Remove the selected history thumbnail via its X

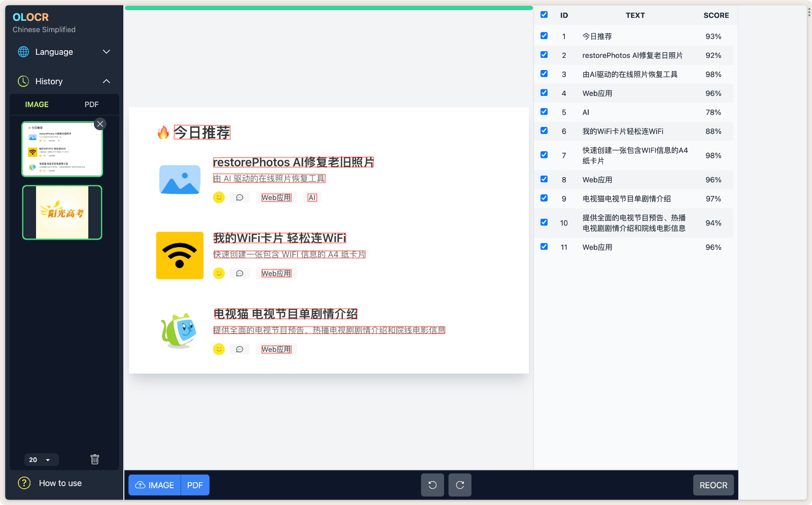coord(100,123)
